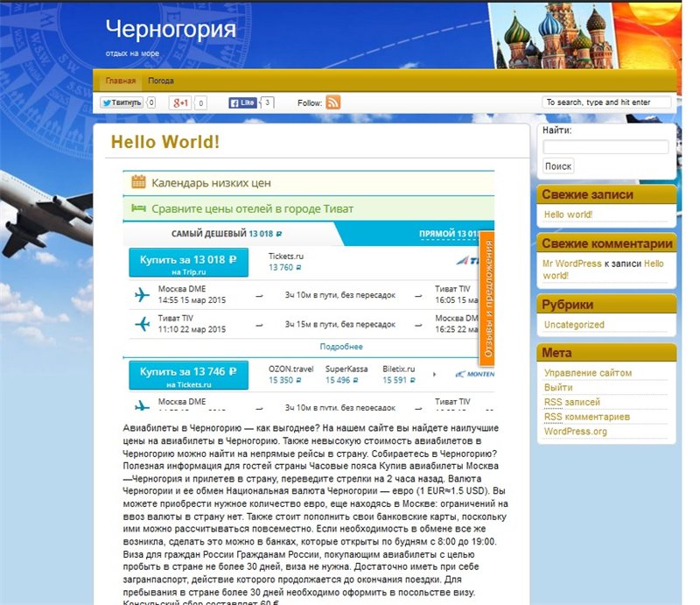Click the plane icon on the Москва DME 14:55 row
The width and height of the screenshot is (700, 605).
pos(142,294)
